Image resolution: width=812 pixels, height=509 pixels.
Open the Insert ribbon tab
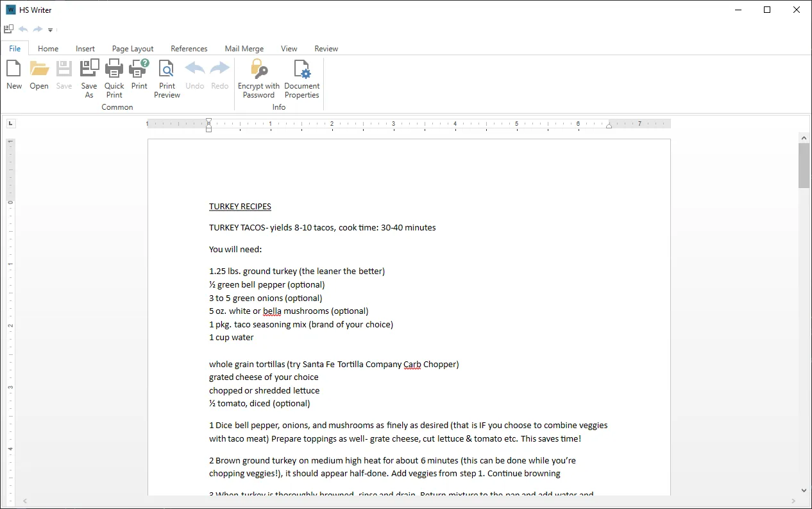[x=85, y=48]
